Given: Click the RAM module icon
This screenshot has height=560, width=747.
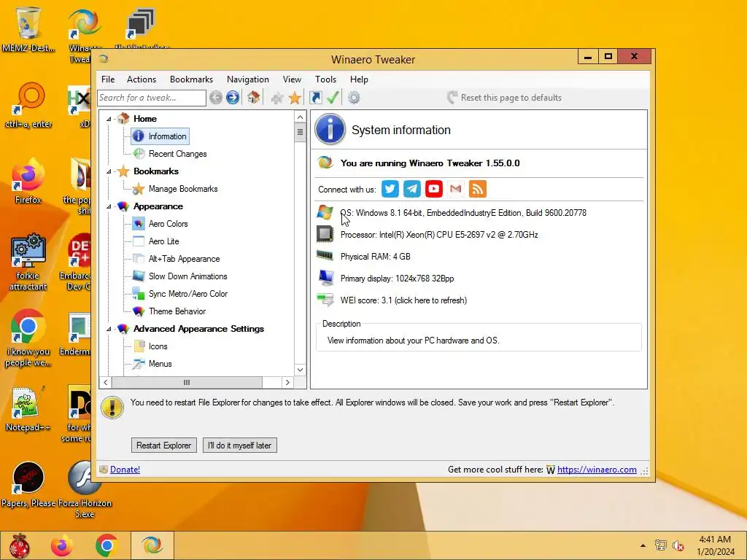Looking at the screenshot, I should [x=325, y=256].
